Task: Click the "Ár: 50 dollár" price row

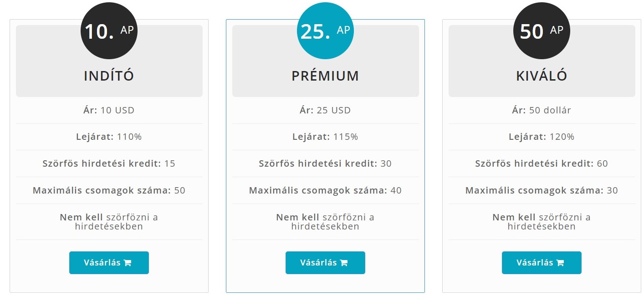Action: pos(542,110)
